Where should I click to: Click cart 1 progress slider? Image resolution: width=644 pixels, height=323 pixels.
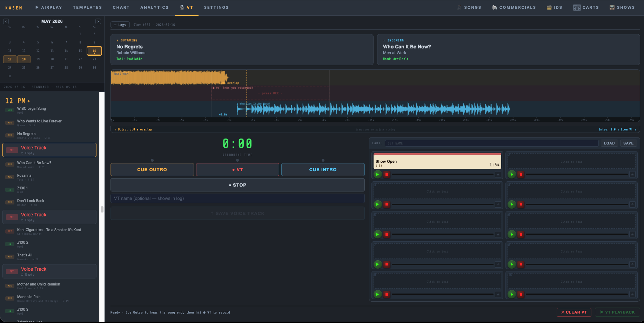(x=443, y=174)
